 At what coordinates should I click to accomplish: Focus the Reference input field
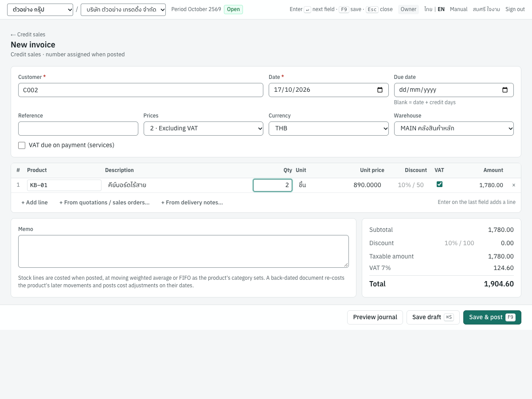(x=78, y=129)
